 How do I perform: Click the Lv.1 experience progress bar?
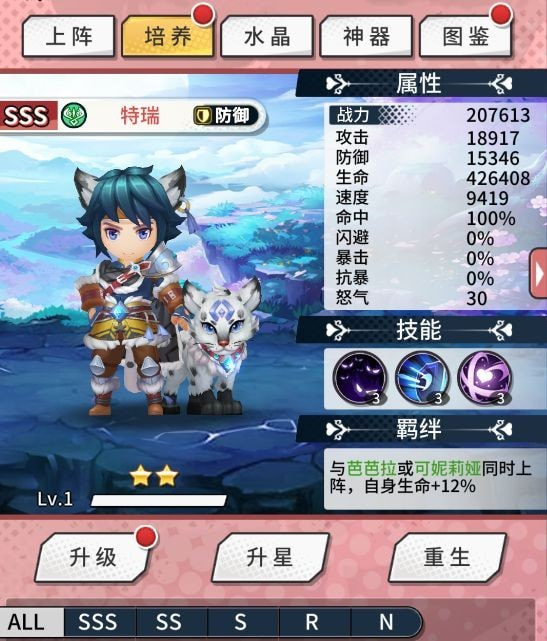tap(159, 500)
